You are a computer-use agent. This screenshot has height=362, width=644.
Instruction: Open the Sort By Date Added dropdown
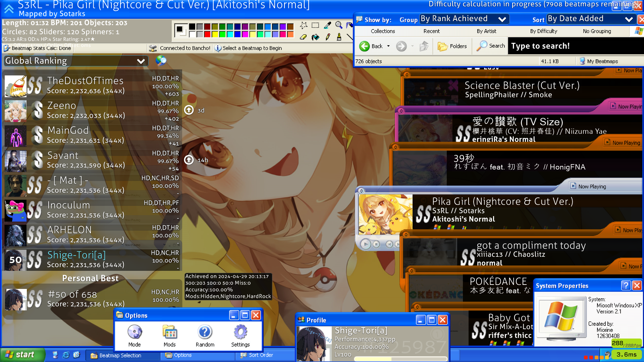click(591, 19)
